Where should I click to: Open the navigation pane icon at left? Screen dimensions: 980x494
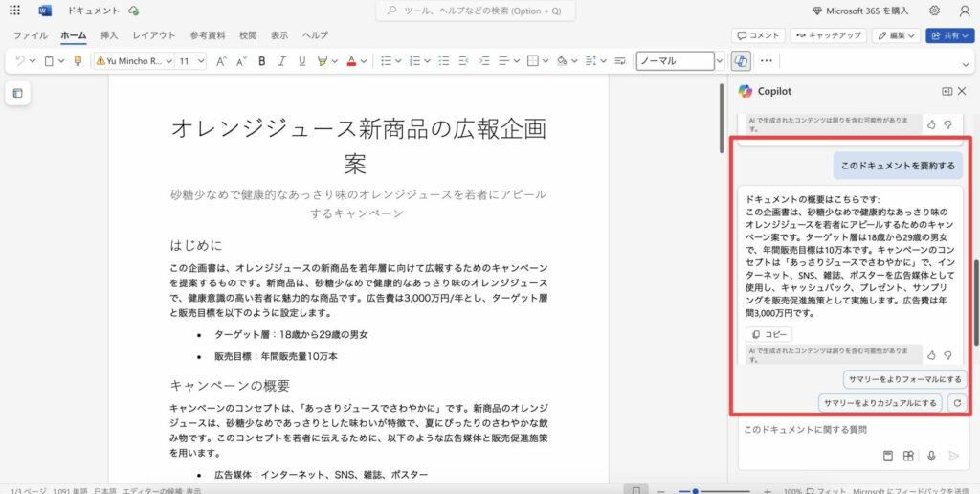(17, 93)
